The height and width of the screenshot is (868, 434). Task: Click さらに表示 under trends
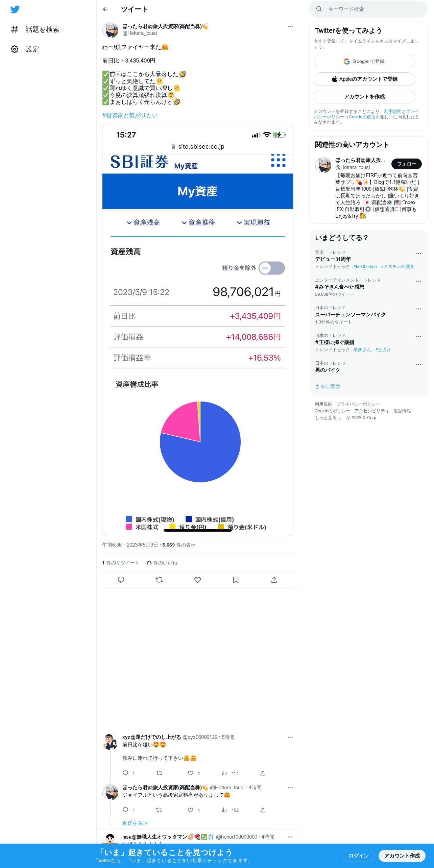point(328,386)
